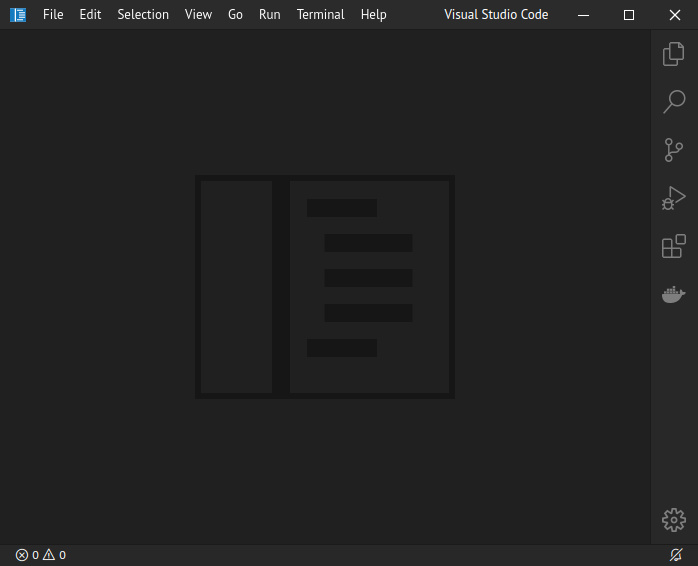Open the Selection menu

(x=143, y=15)
